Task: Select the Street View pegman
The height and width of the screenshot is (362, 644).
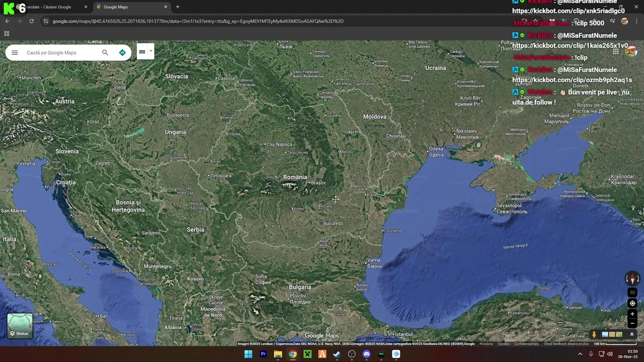Action: click(x=594, y=334)
